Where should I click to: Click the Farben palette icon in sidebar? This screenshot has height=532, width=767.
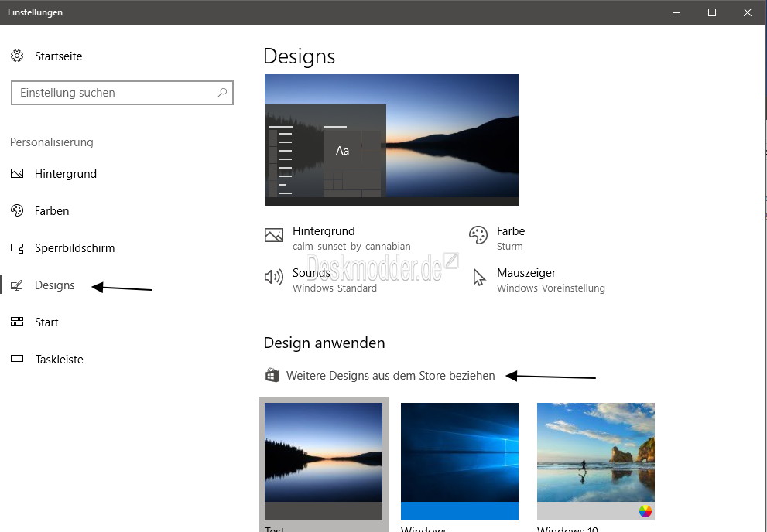point(17,210)
